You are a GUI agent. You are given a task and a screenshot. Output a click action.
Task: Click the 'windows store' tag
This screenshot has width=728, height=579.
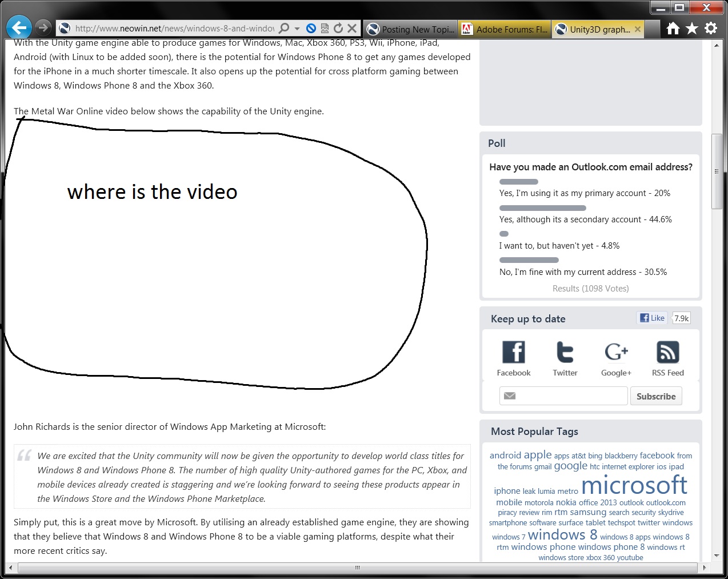[x=561, y=558]
